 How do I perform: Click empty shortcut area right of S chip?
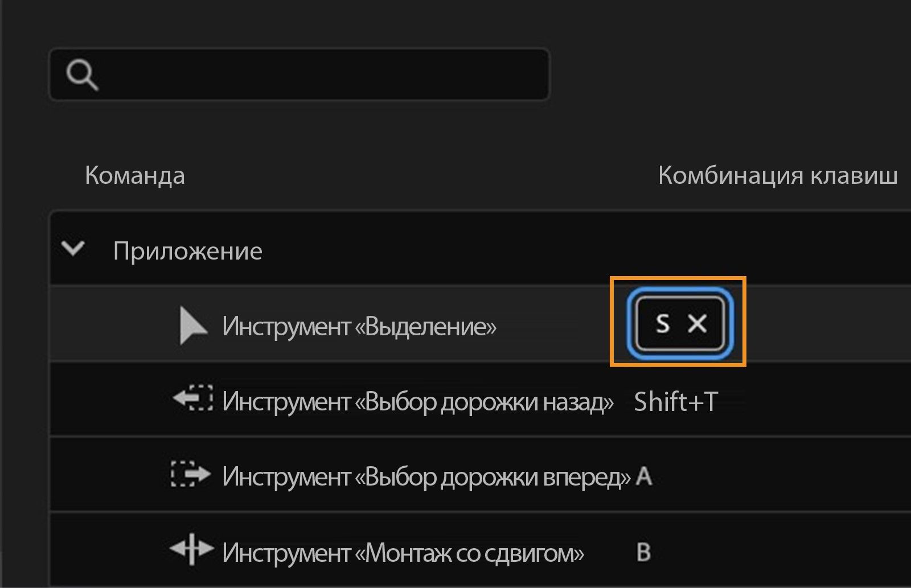tap(826, 324)
